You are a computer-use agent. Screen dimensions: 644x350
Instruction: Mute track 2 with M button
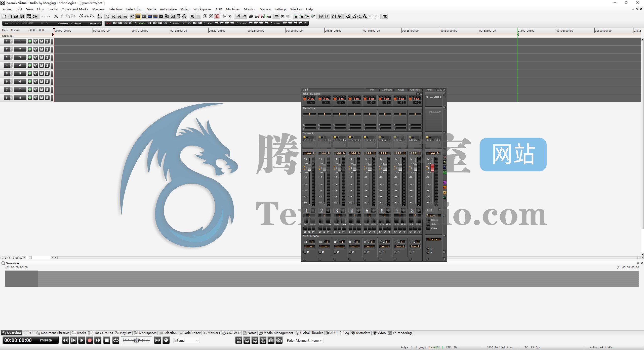42,49
